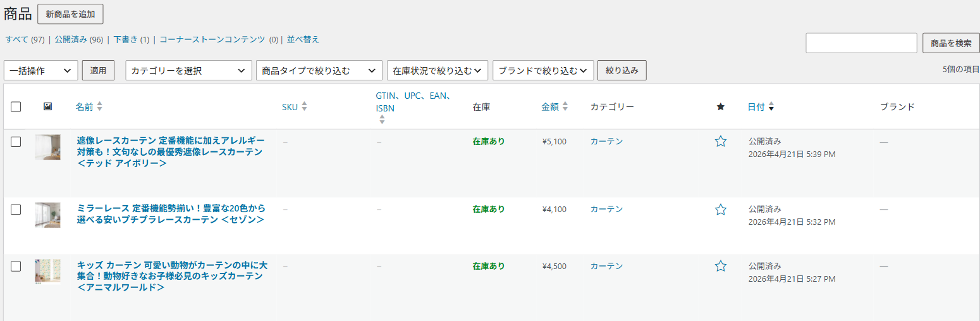Click the 新商品を追加 button

[x=70, y=14]
